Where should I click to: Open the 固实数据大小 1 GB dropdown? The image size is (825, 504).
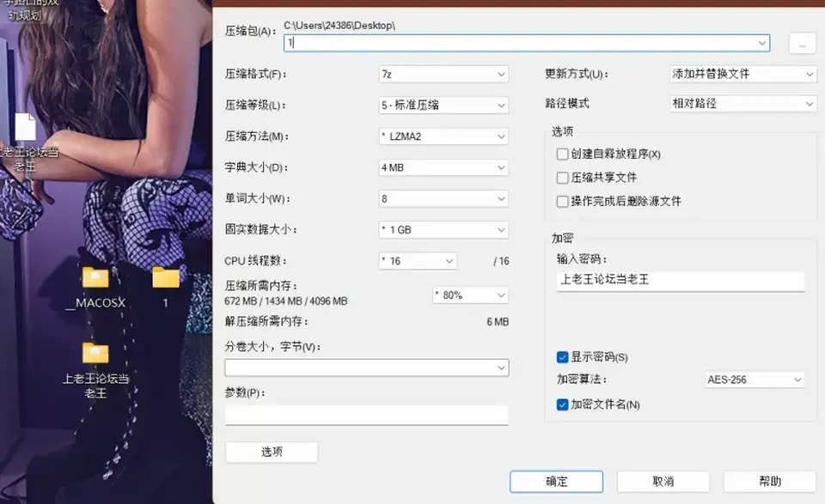[x=443, y=229]
